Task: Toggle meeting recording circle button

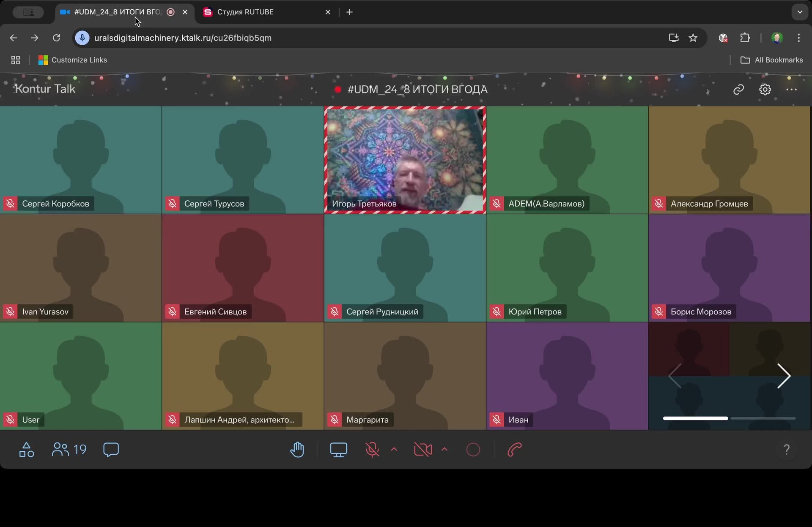Action: [473, 450]
